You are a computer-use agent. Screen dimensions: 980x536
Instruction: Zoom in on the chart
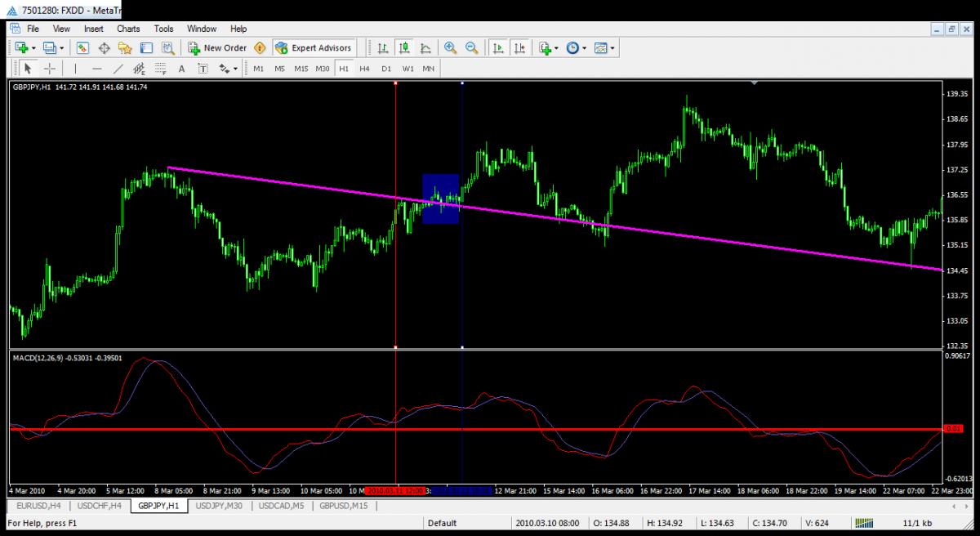450,48
